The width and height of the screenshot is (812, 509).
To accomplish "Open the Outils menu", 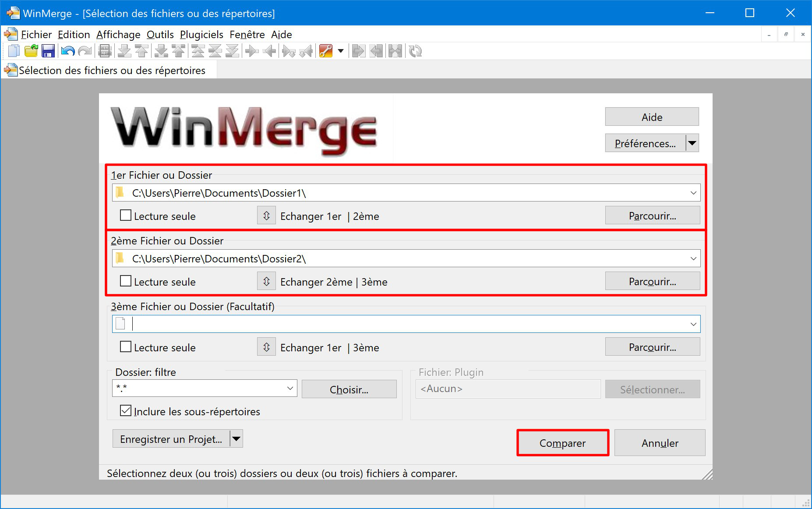I will (160, 35).
